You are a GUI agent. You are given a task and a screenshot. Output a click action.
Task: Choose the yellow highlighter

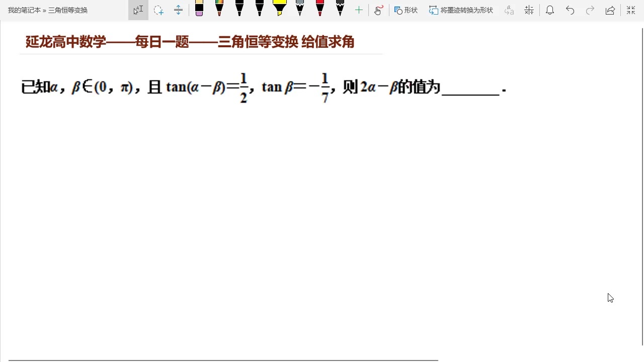pyautogui.click(x=280, y=8)
